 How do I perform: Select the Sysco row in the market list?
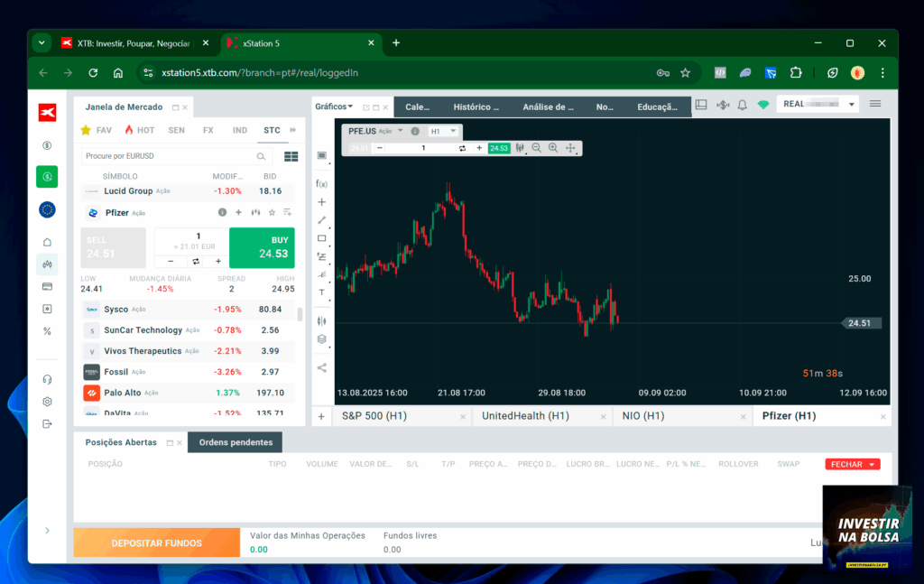[x=188, y=310]
